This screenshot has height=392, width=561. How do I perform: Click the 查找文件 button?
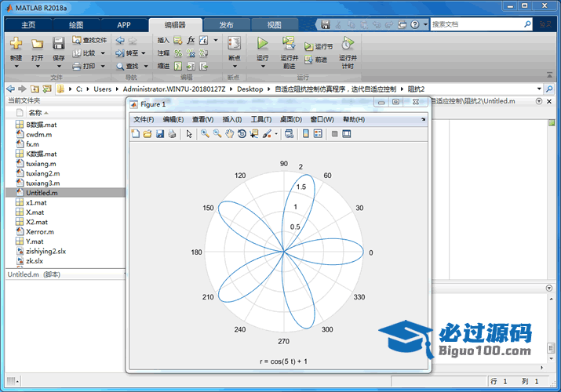click(89, 40)
